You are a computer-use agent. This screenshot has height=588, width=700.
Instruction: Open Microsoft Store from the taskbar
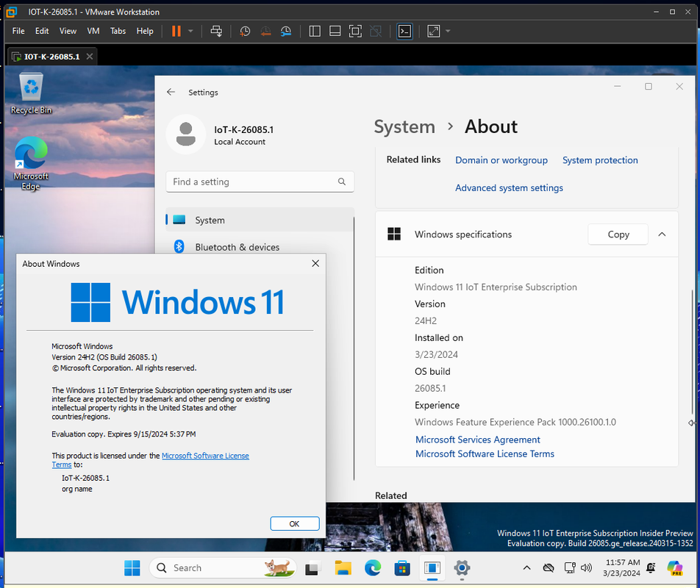402,568
